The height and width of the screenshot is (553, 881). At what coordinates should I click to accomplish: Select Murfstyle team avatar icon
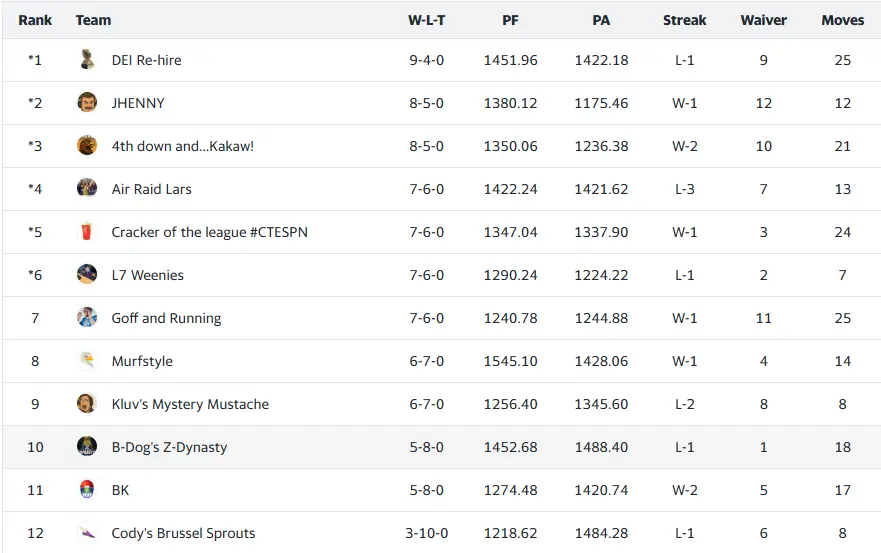(87, 361)
